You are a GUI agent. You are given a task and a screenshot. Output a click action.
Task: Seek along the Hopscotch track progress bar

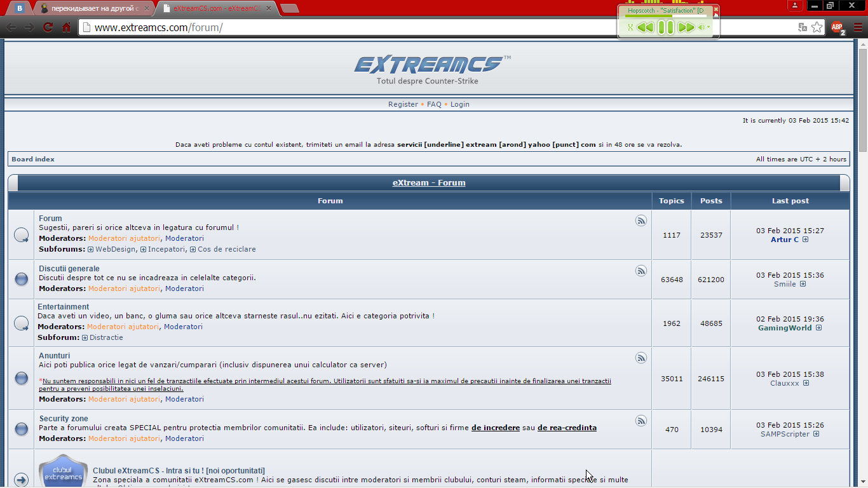666,16
